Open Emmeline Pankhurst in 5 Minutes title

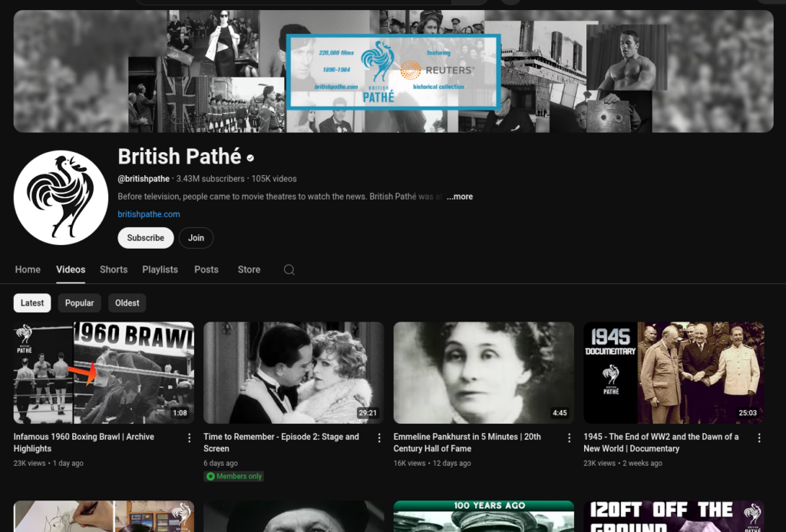coord(467,443)
